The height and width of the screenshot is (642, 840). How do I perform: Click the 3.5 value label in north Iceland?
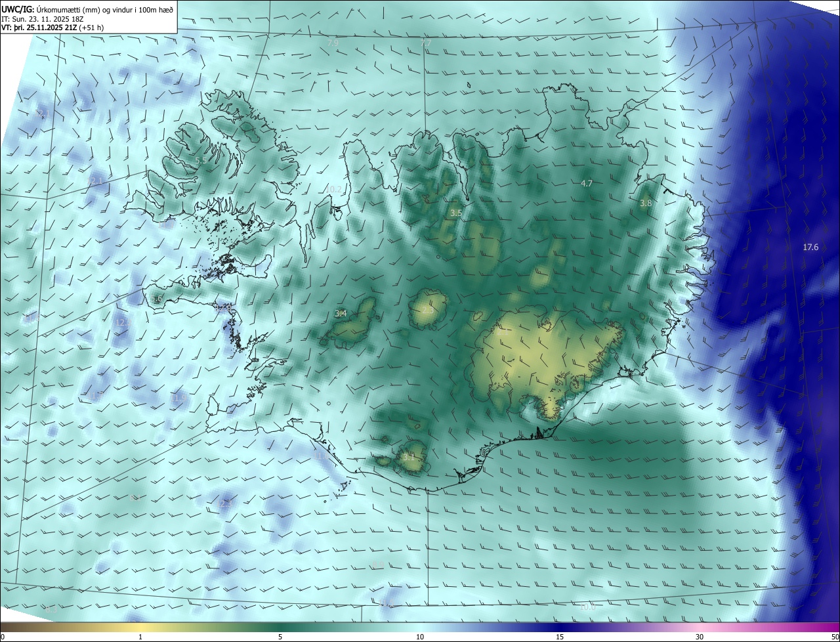pyautogui.click(x=456, y=213)
